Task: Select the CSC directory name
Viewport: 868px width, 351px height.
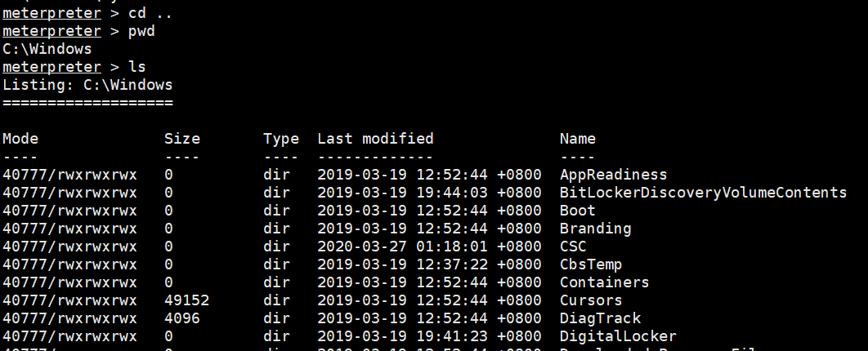Action: point(573,247)
